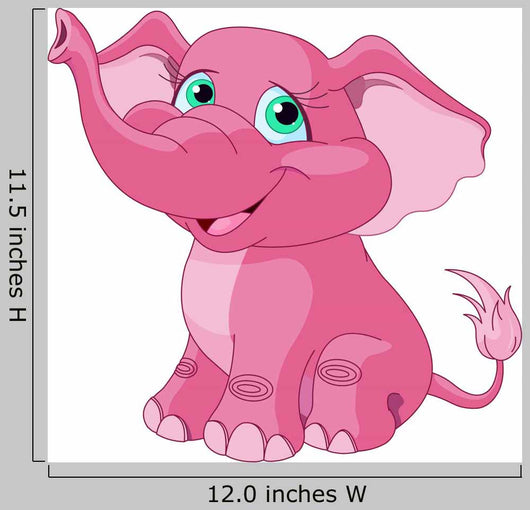Click the '12.0 inches W' width label

[x=287, y=494]
